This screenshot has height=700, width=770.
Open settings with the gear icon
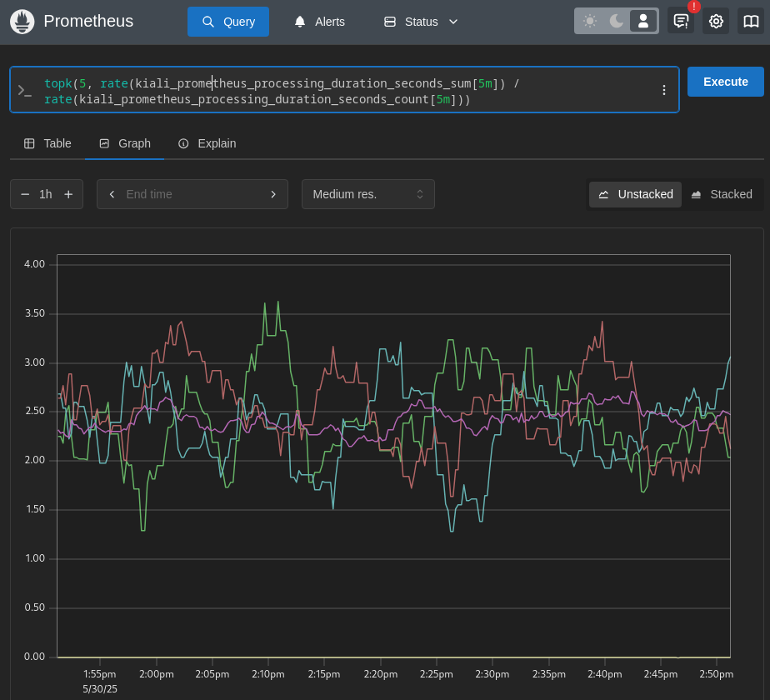pos(715,21)
